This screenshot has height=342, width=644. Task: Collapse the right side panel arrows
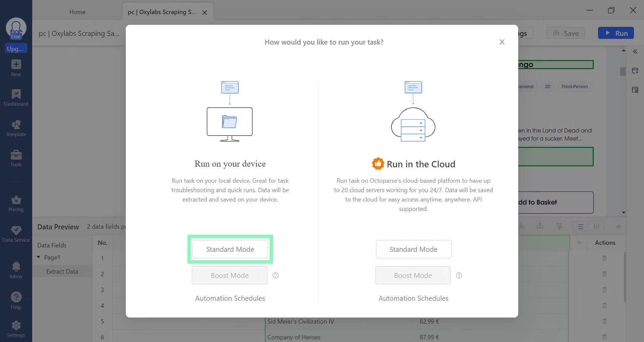coord(635,52)
